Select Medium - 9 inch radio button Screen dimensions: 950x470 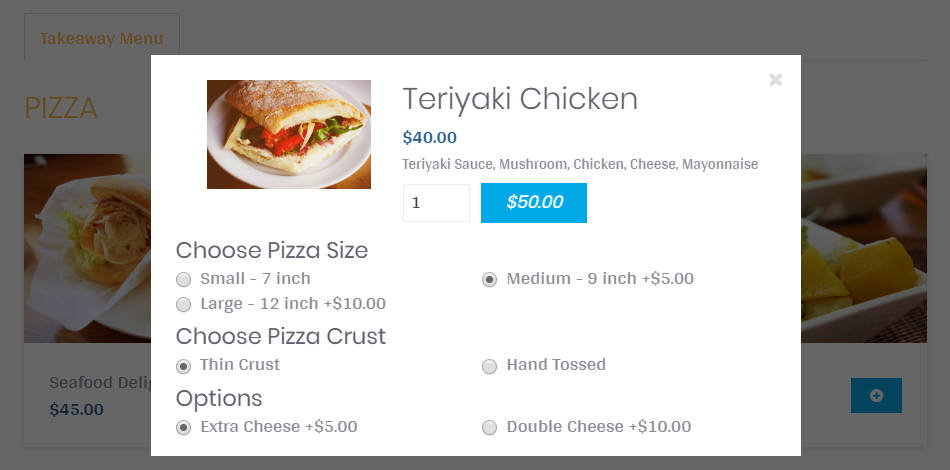pos(490,279)
